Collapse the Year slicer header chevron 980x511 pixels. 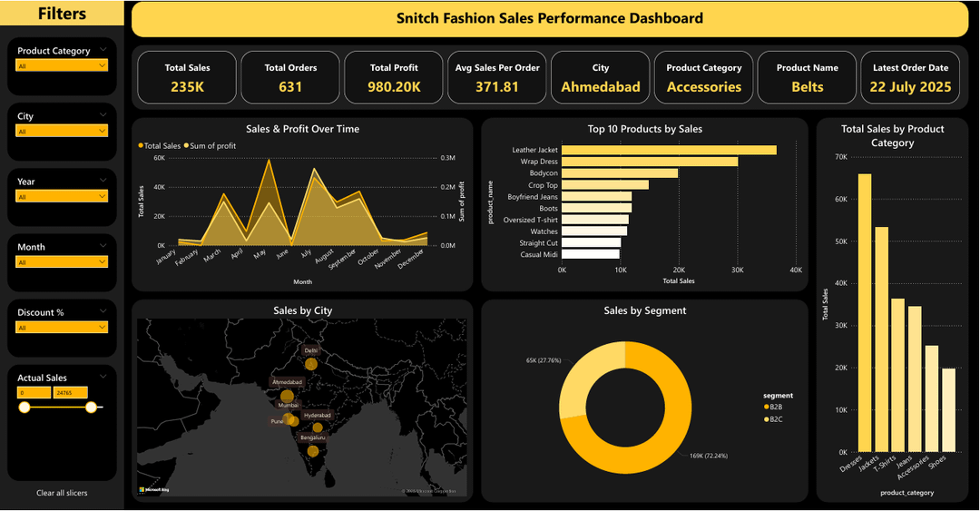[x=103, y=180]
